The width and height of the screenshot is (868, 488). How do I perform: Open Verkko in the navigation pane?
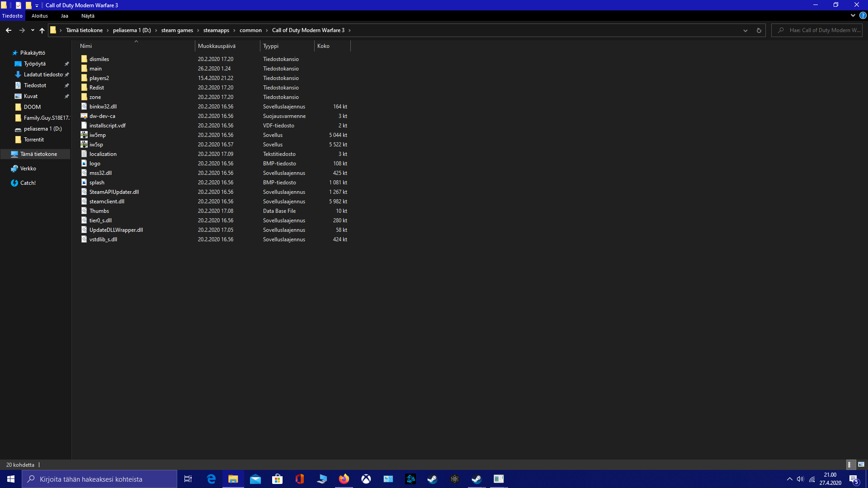(x=28, y=169)
